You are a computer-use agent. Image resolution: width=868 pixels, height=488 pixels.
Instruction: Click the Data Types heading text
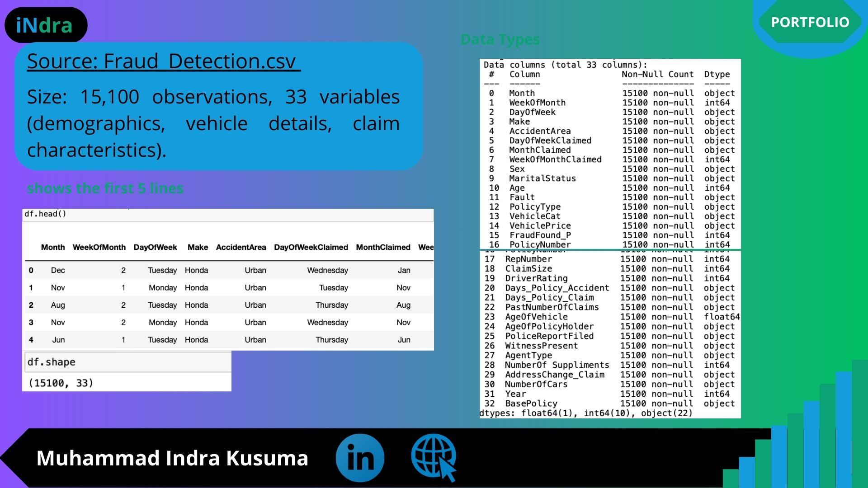[500, 40]
